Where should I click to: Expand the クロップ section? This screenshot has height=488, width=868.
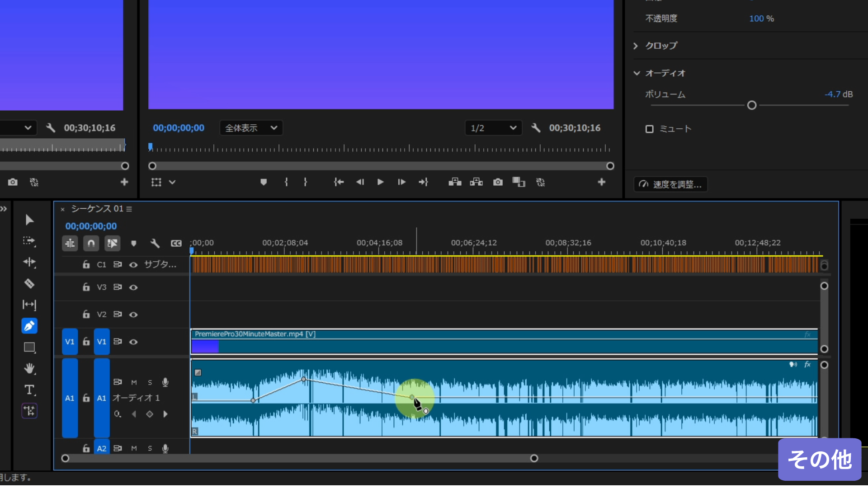(636, 46)
